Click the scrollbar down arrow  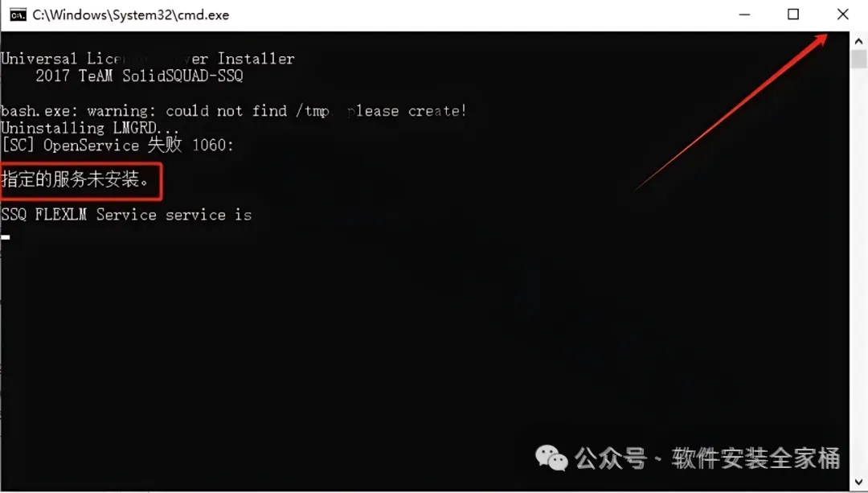click(858, 482)
